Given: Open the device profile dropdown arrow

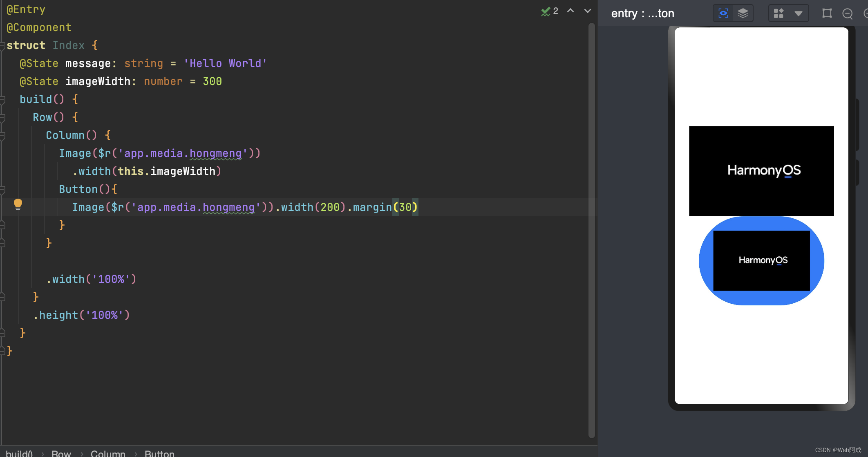Looking at the screenshot, I should [798, 13].
